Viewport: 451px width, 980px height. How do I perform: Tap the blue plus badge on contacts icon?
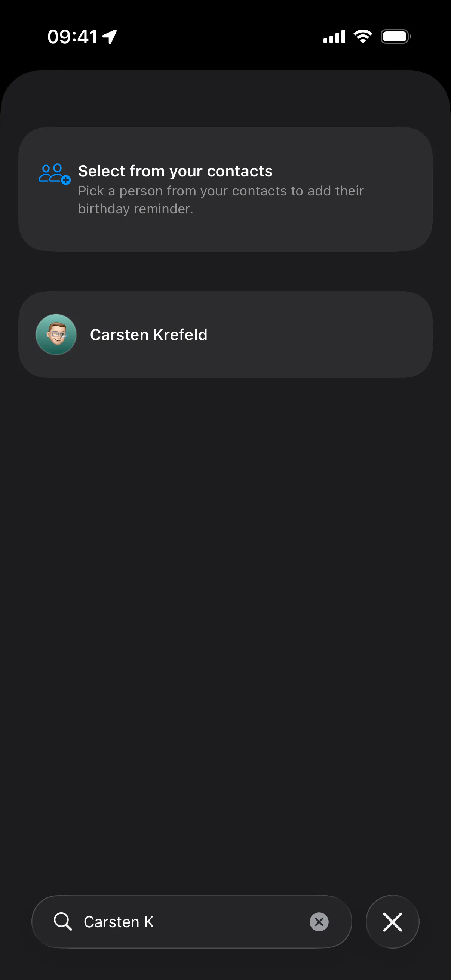coord(66,180)
